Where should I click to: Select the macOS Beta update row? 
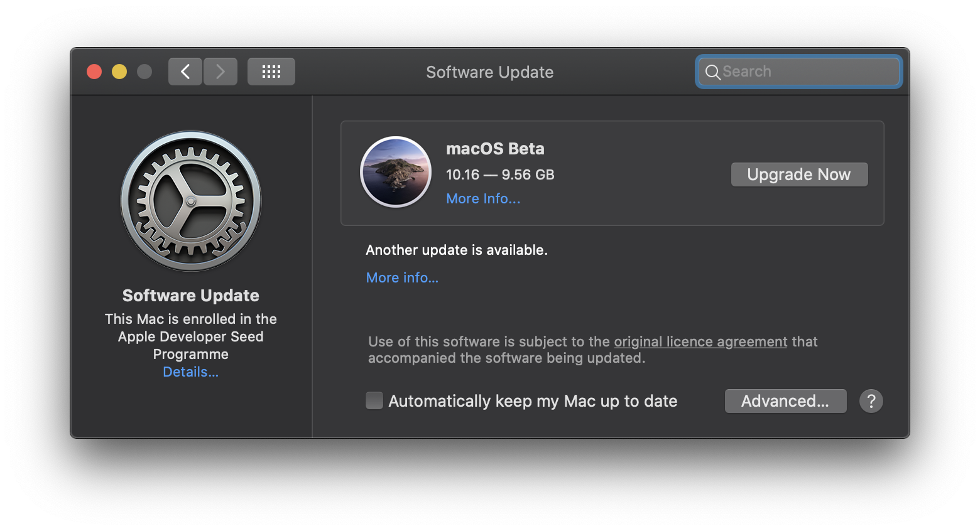point(612,173)
